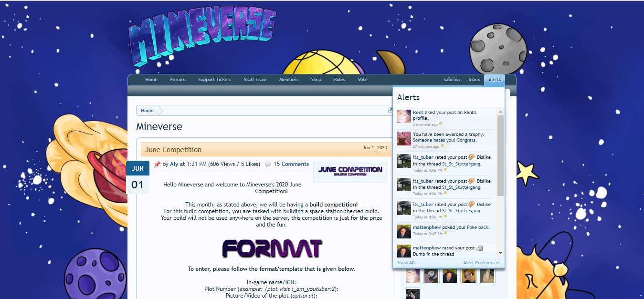Click mattenphew's avatar in poke alert
Image resolution: width=644 pixels, height=299 pixels.
coord(404,232)
